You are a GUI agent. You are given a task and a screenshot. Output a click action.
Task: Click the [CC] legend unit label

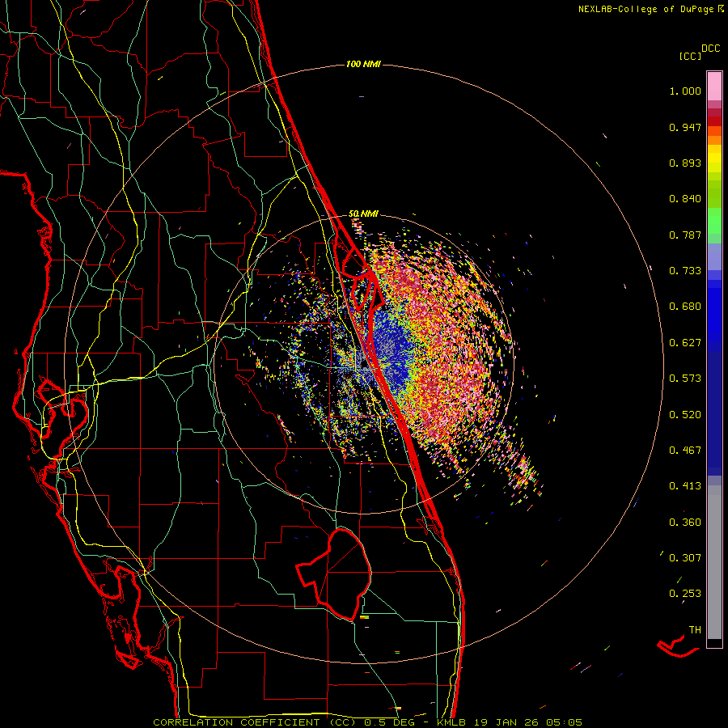pos(691,56)
